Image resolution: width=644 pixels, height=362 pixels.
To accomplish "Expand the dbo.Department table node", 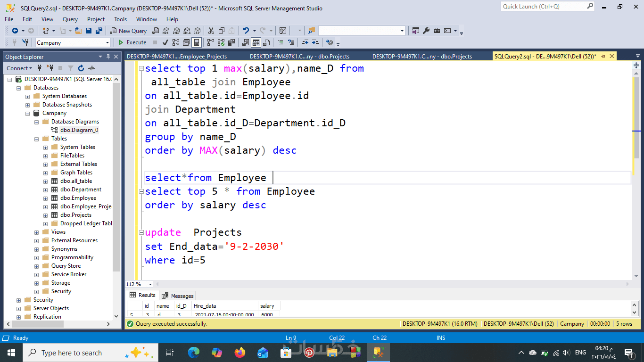I will pos(45,189).
